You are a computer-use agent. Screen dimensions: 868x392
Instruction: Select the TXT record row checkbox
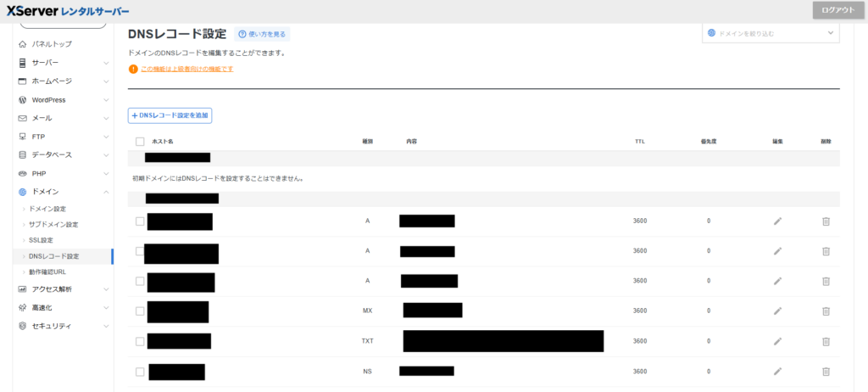point(140,341)
